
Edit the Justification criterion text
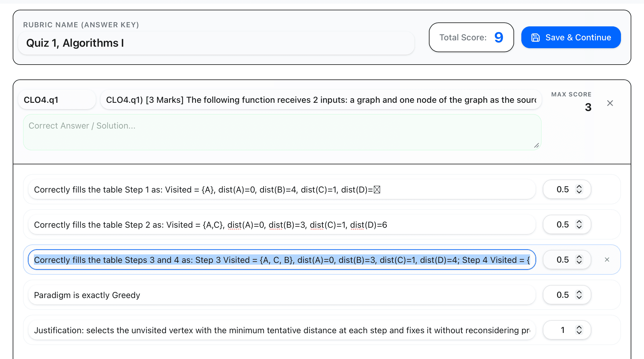coord(273,330)
